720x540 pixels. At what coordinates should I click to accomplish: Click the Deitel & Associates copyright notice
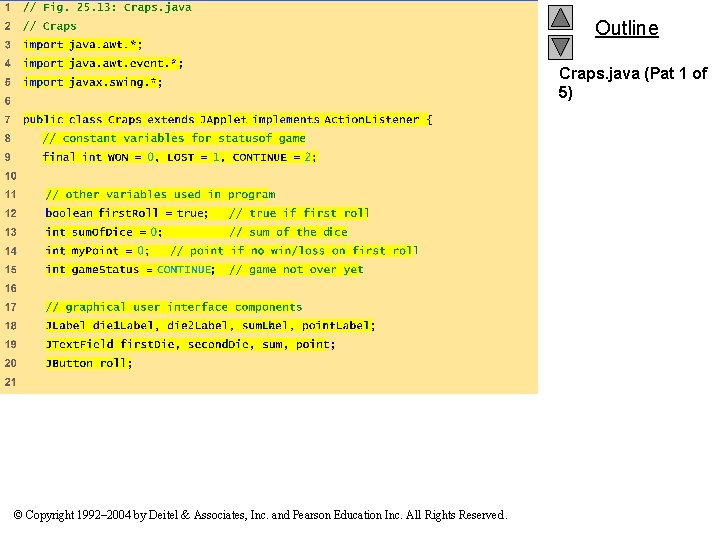260,515
